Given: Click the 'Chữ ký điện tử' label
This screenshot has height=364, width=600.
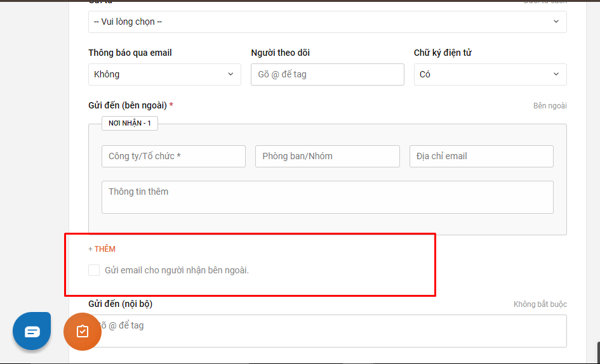Looking at the screenshot, I should pyautogui.click(x=443, y=53).
